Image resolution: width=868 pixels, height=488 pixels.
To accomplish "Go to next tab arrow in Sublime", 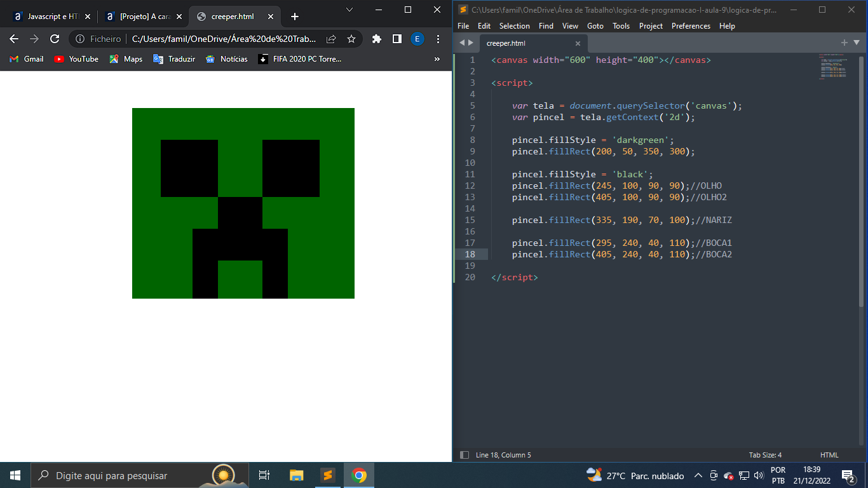I will pyautogui.click(x=471, y=43).
